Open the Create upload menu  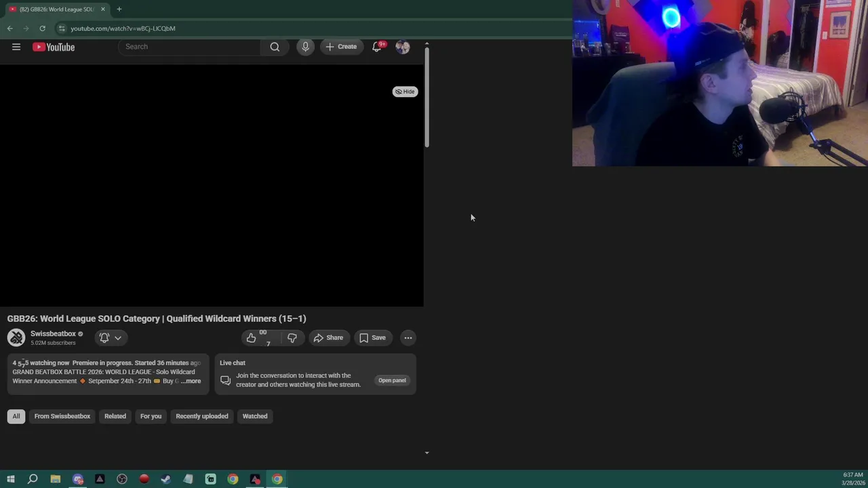pos(341,47)
